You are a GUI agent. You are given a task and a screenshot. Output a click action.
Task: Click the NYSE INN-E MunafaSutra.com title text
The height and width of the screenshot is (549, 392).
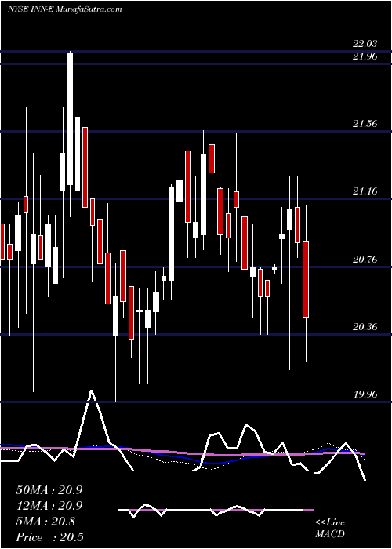(x=65, y=9)
